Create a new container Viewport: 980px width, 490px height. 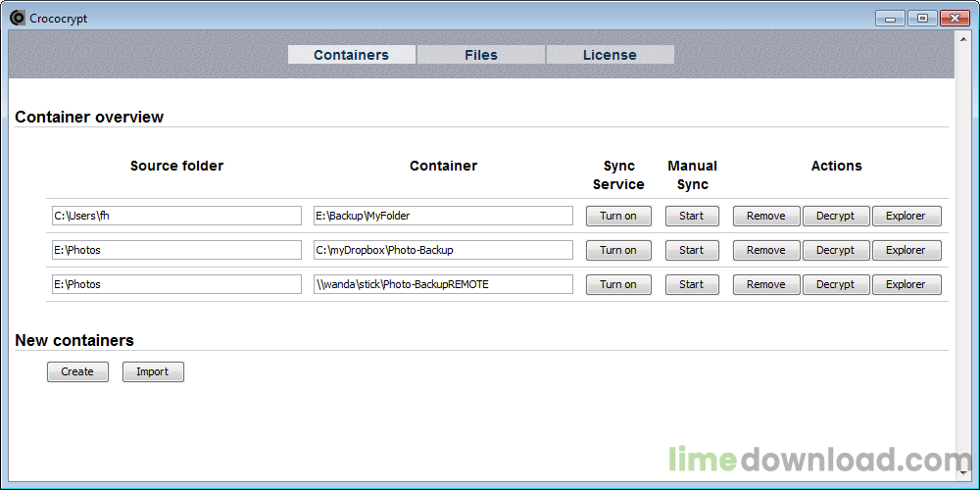pos(77,371)
